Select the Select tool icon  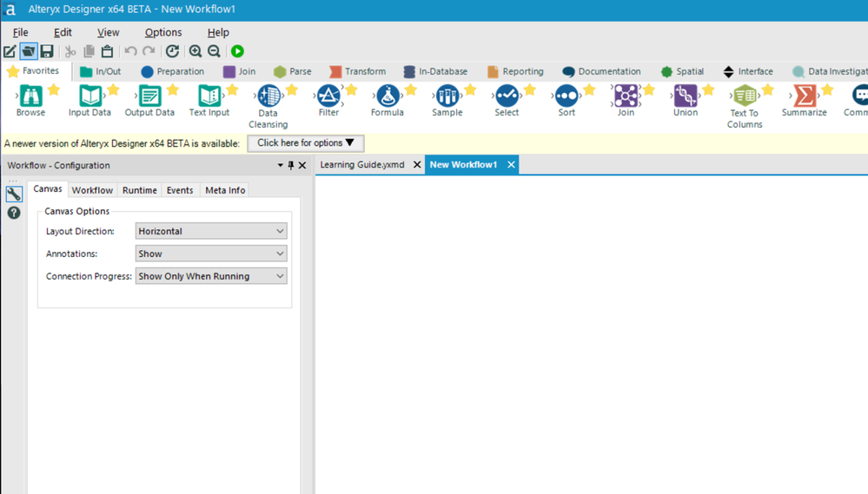point(507,96)
